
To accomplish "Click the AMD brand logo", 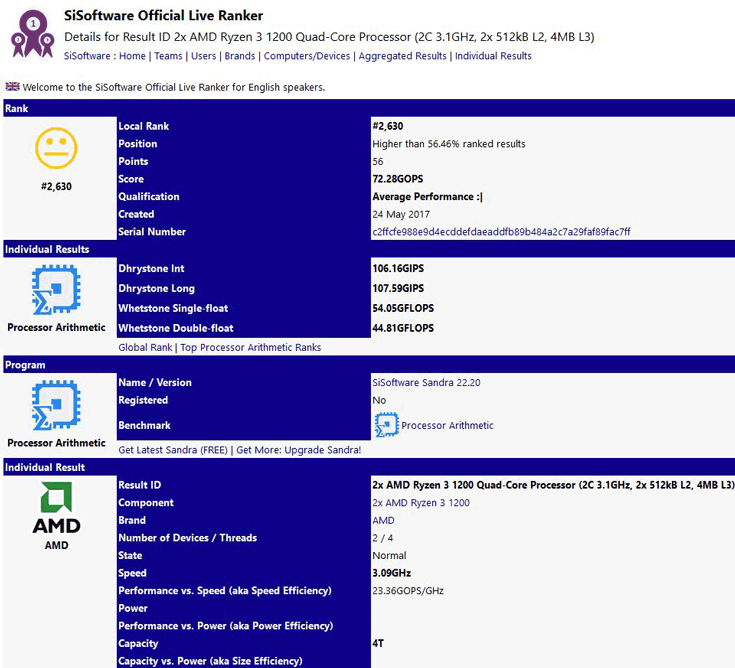I will coord(56,508).
